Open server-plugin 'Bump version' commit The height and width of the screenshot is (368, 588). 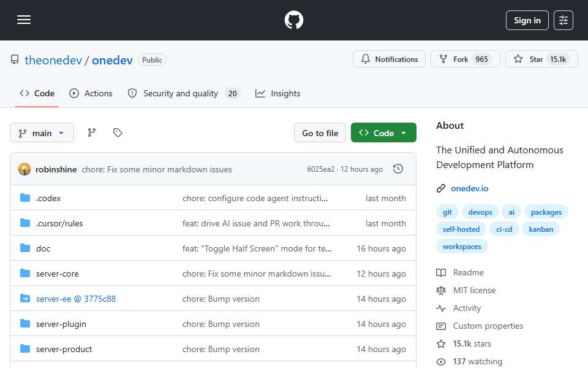point(221,324)
